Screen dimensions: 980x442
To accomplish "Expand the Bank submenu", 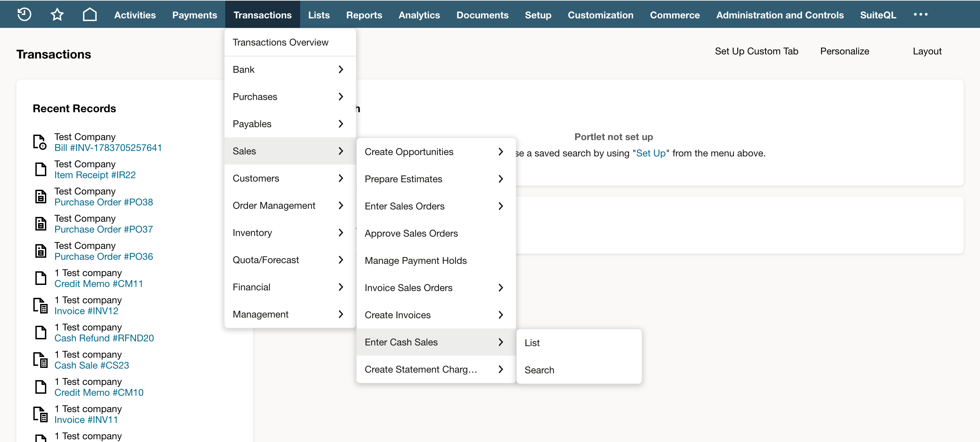I will [290, 70].
